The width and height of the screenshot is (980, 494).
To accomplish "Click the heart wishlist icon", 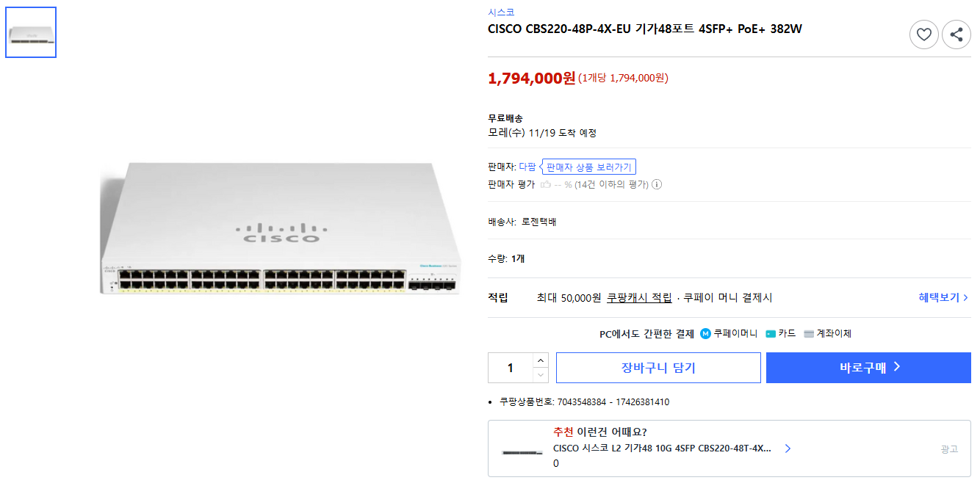I will [924, 34].
